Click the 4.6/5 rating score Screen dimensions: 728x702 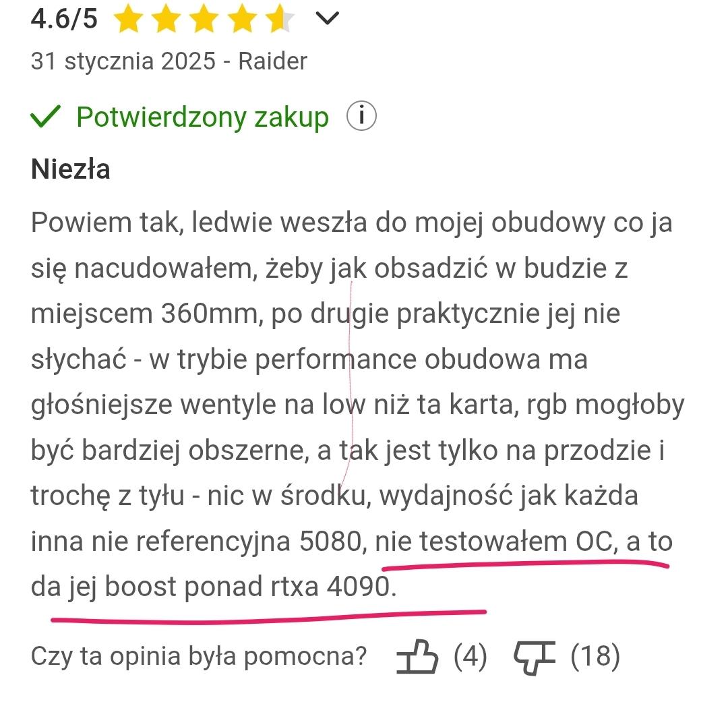coord(64,19)
